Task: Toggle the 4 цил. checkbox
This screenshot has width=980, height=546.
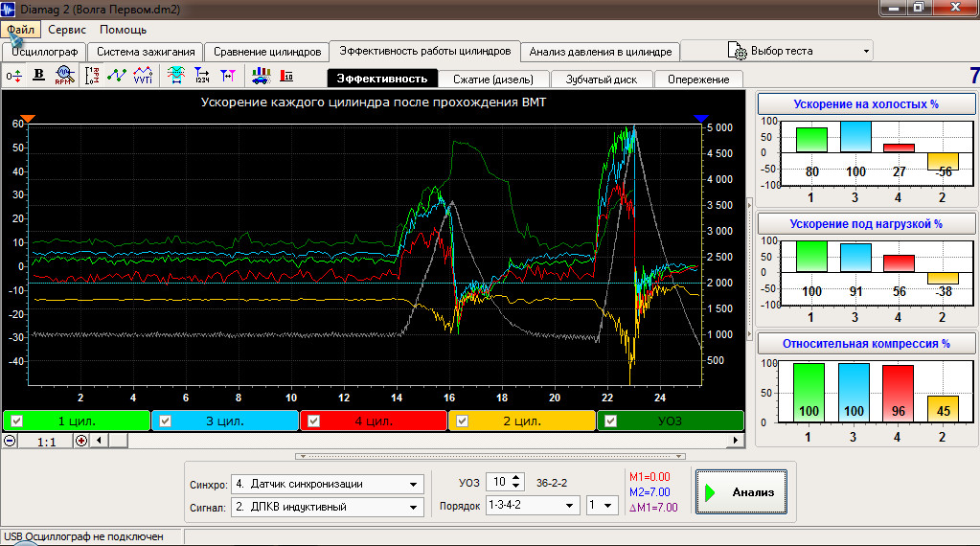Action: [314, 421]
